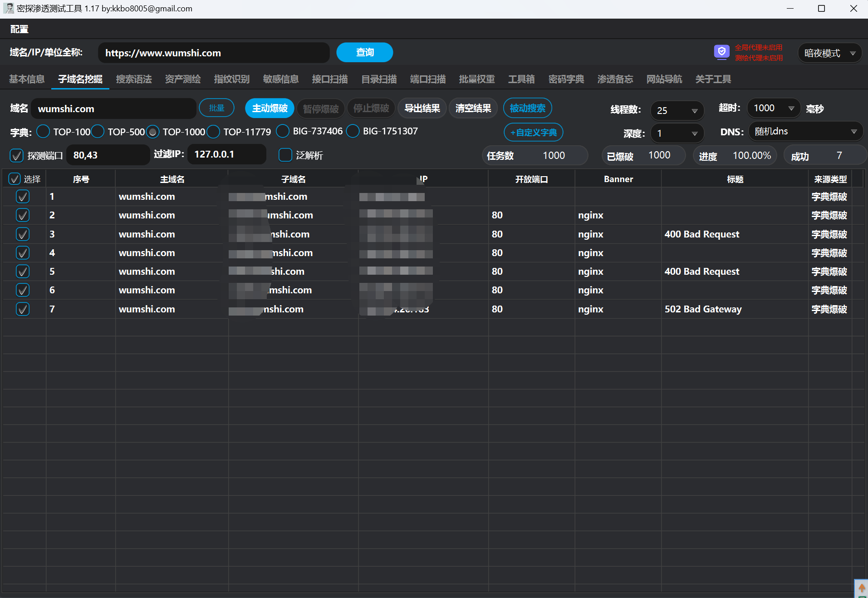The height and width of the screenshot is (598, 868).
Task: Click the 过滤IP input field
Action: (x=226, y=154)
